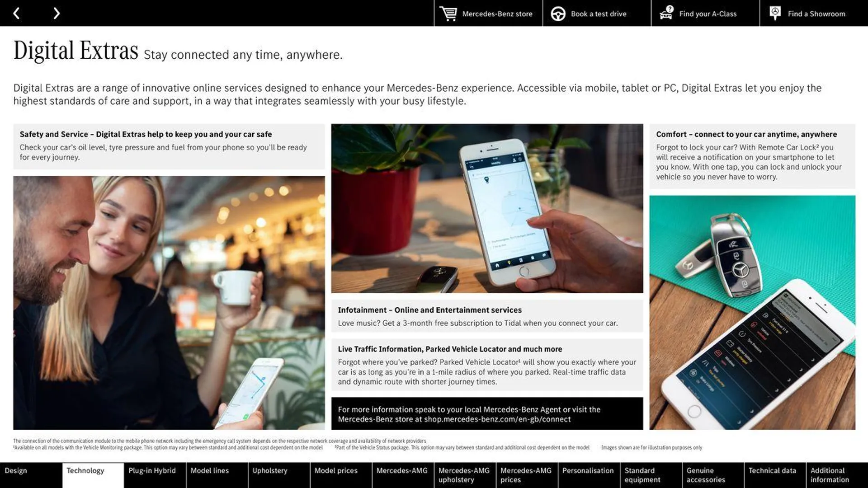Expand the Plug-in Hybrid section

coord(152,471)
